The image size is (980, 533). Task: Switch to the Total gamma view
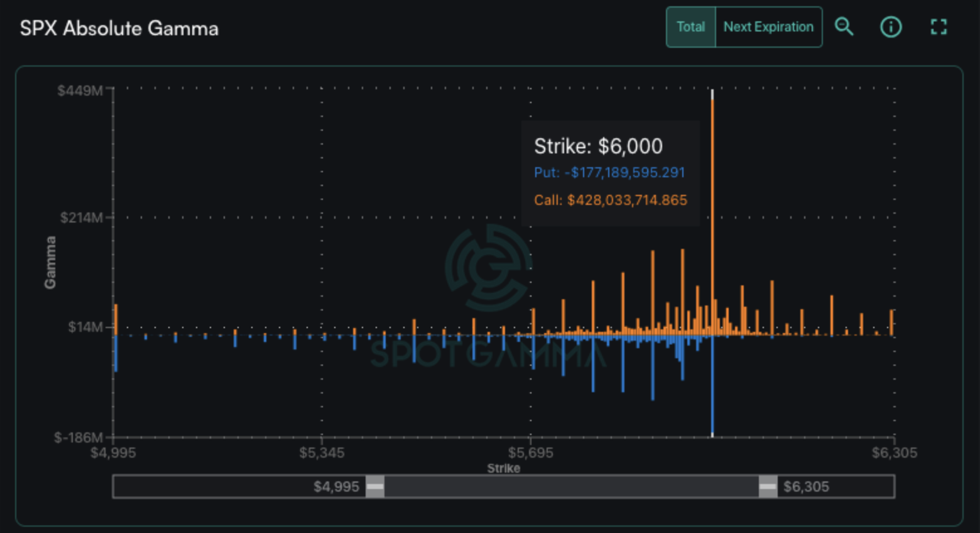(691, 27)
